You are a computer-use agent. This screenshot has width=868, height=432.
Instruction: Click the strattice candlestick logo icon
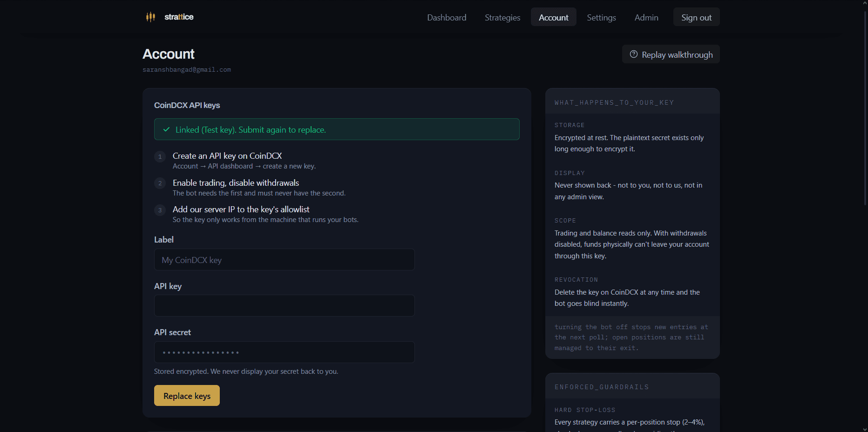[150, 17]
